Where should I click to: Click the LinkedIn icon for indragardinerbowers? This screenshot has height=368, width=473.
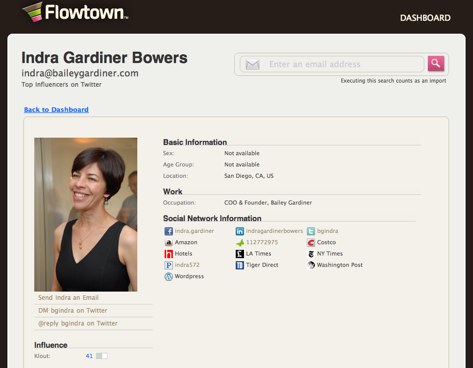coord(240,231)
